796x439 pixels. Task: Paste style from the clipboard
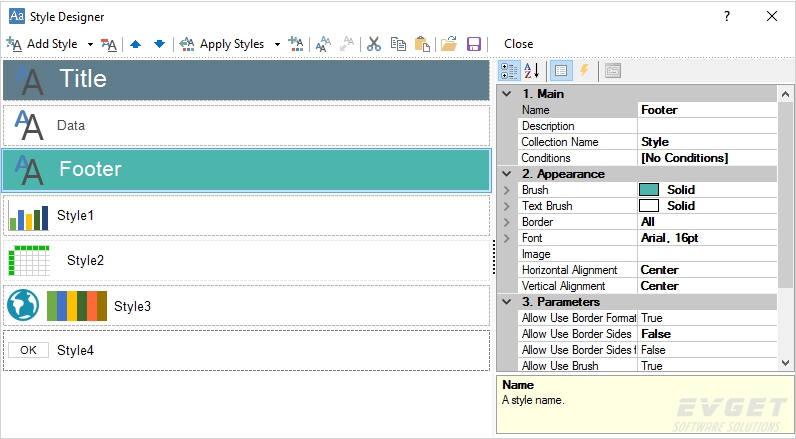tap(422, 44)
